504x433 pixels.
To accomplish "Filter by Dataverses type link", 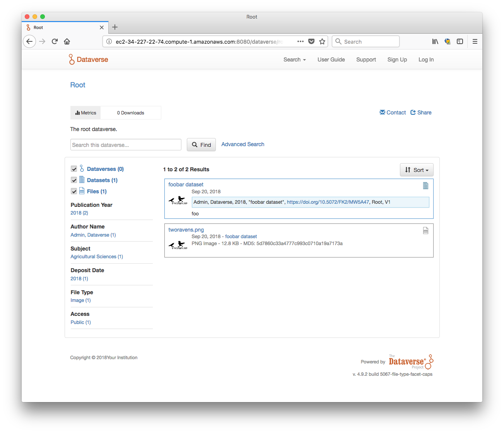I will [x=105, y=169].
